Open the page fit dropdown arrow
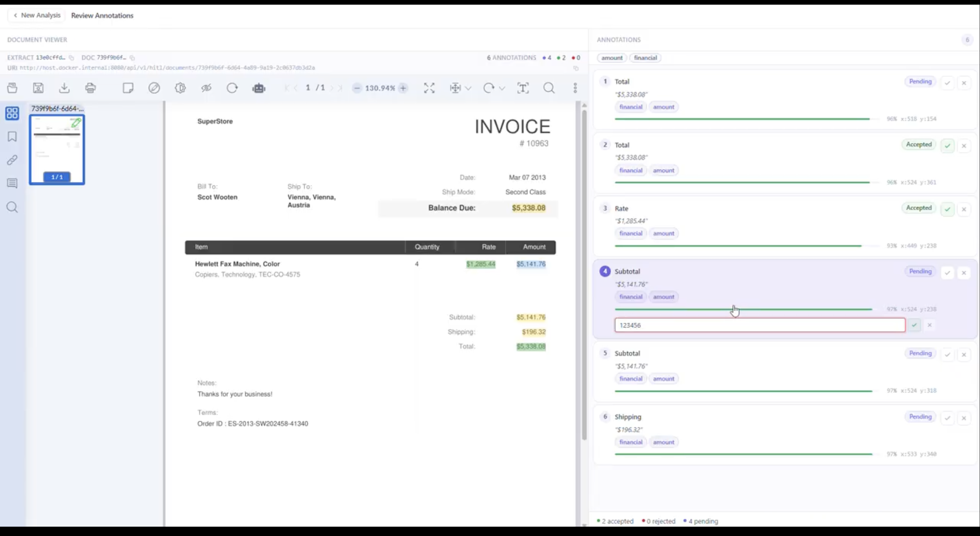 coord(468,88)
